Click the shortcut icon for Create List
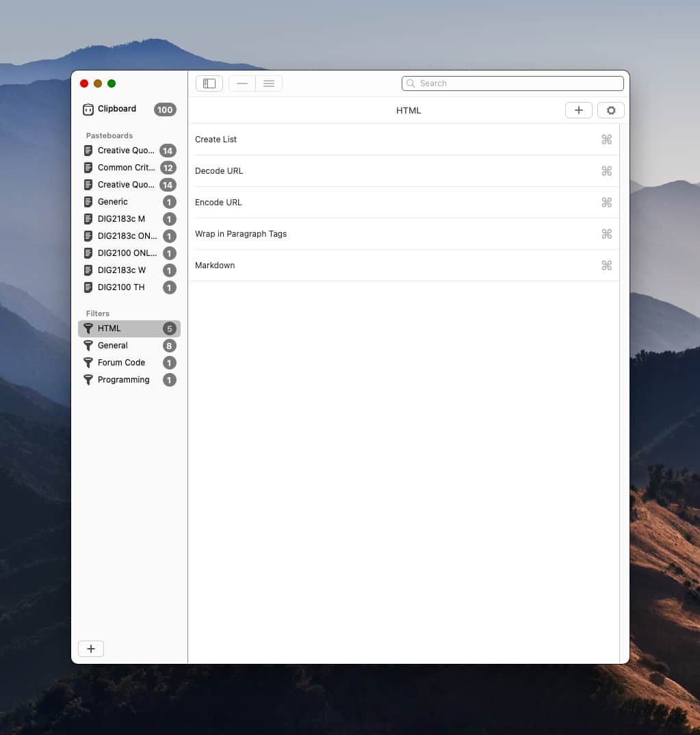This screenshot has height=735, width=700. coord(606,140)
